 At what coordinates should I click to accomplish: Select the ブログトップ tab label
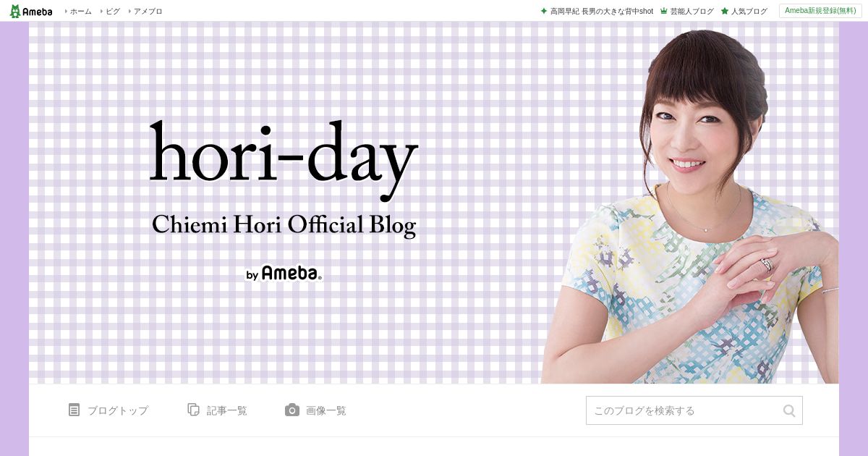117,410
